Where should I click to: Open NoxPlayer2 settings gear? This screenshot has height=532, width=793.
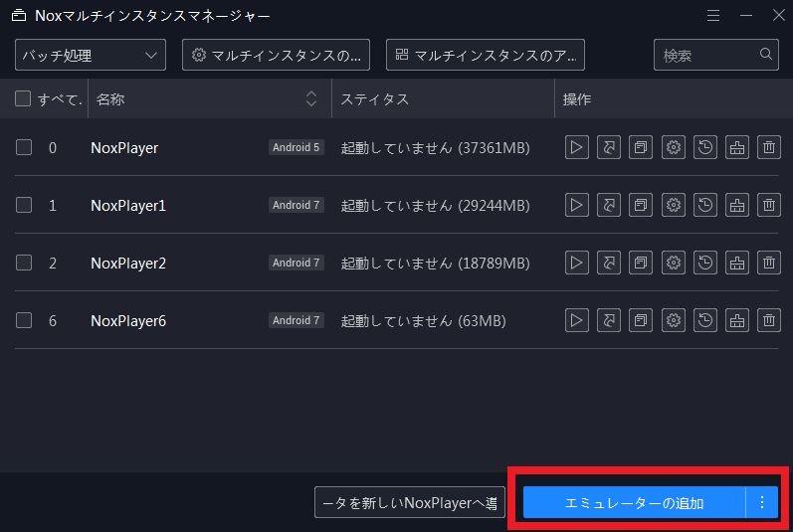[x=674, y=263]
